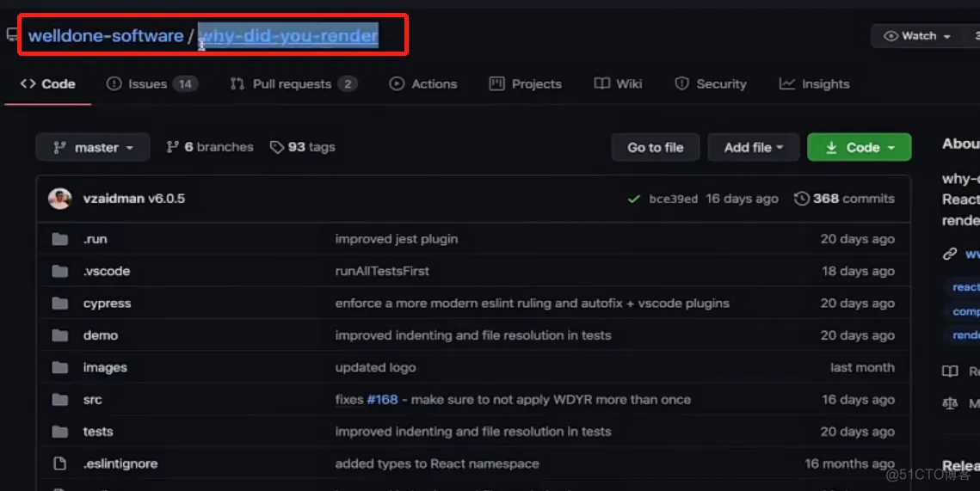980x491 pixels.
Task: Click the branch icon next to 6 branches
Action: pos(172,147)
